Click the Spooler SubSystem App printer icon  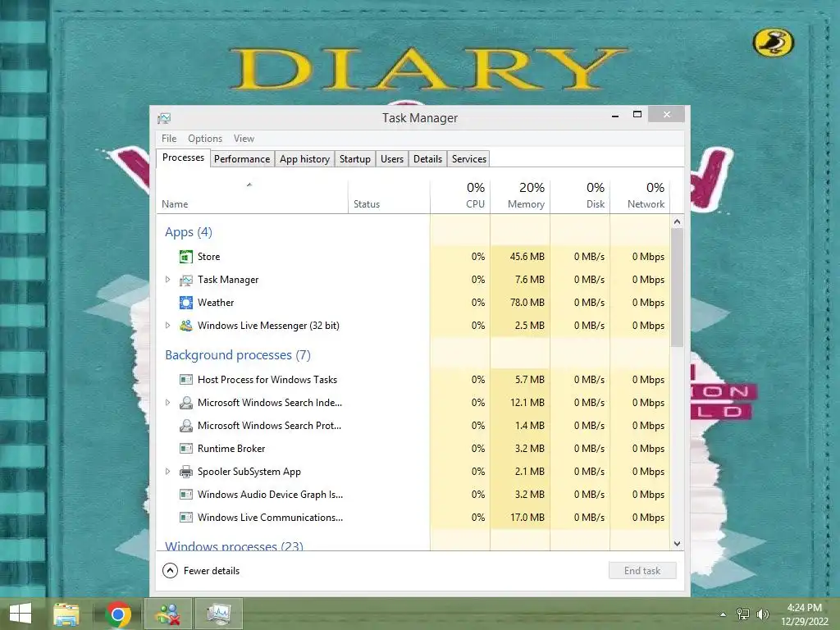tap(186, 472)
